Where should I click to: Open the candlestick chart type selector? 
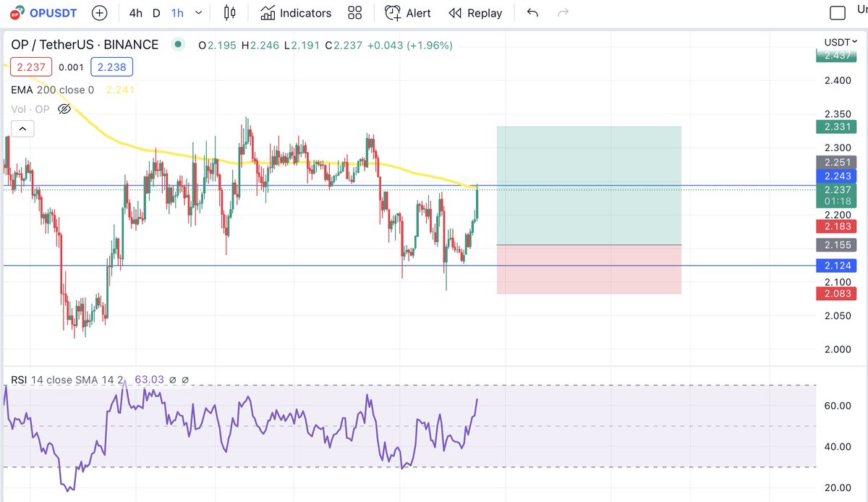pyautogui.click(x=230, y=13)
